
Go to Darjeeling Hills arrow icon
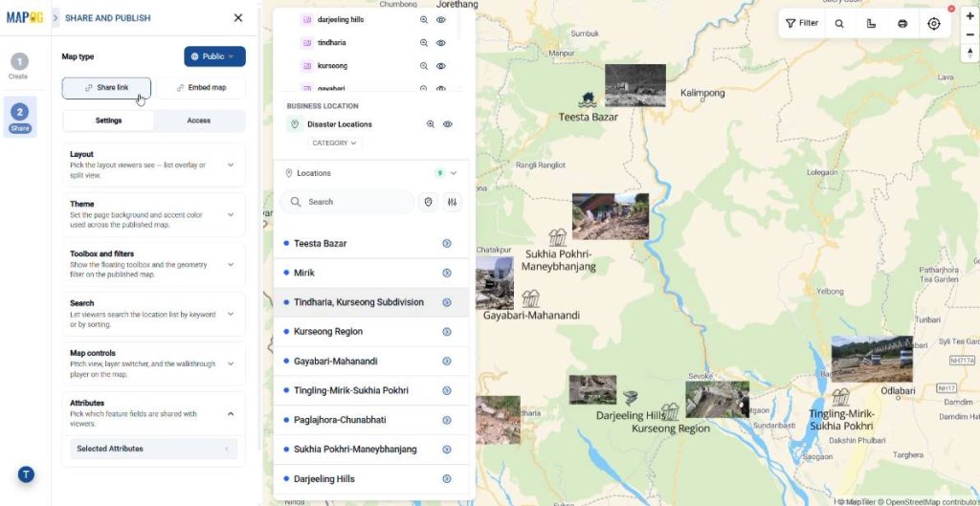coord(447,479)
